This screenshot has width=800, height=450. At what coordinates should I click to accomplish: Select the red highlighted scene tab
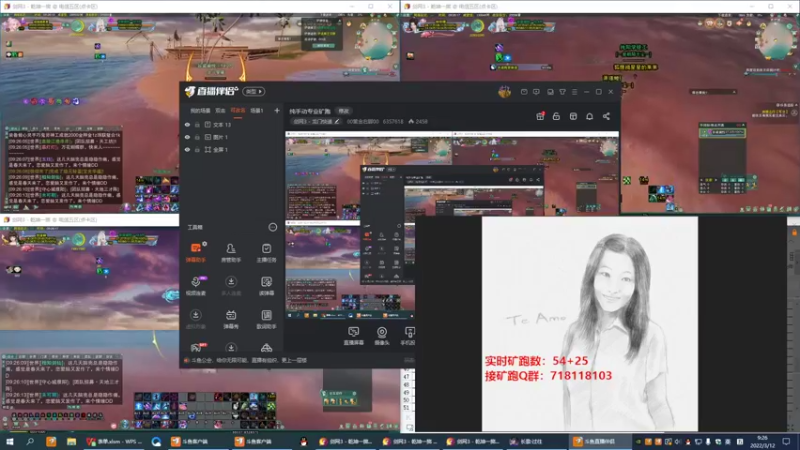click(x=238, y=111)
